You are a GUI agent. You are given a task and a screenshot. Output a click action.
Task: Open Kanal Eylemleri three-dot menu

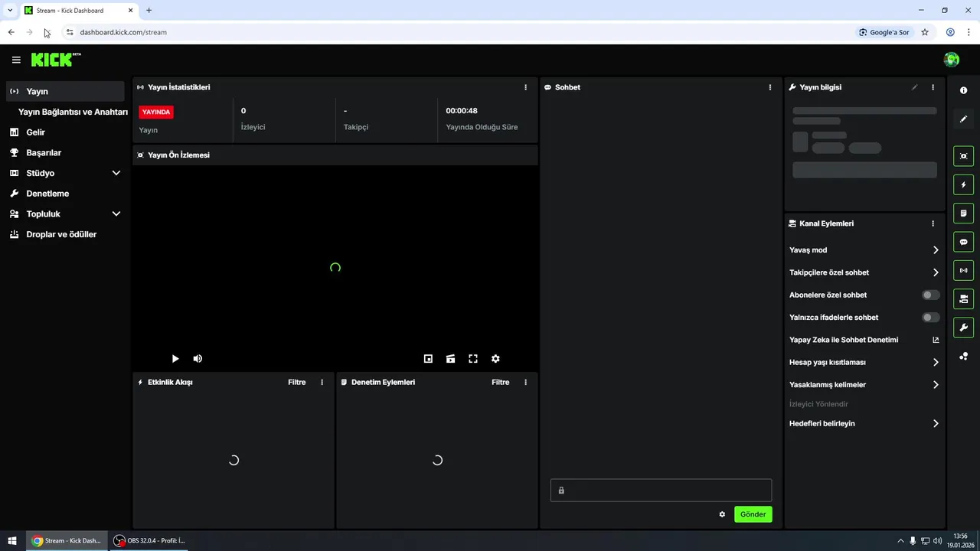coord(933,223)
